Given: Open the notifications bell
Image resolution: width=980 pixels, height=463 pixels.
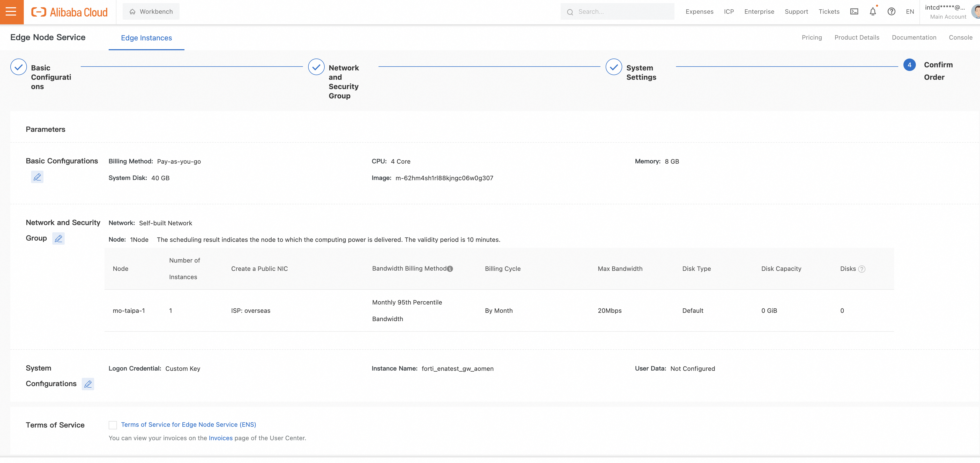Looking at the screenshot, I should pyautogui.click(x=873, y=12).
